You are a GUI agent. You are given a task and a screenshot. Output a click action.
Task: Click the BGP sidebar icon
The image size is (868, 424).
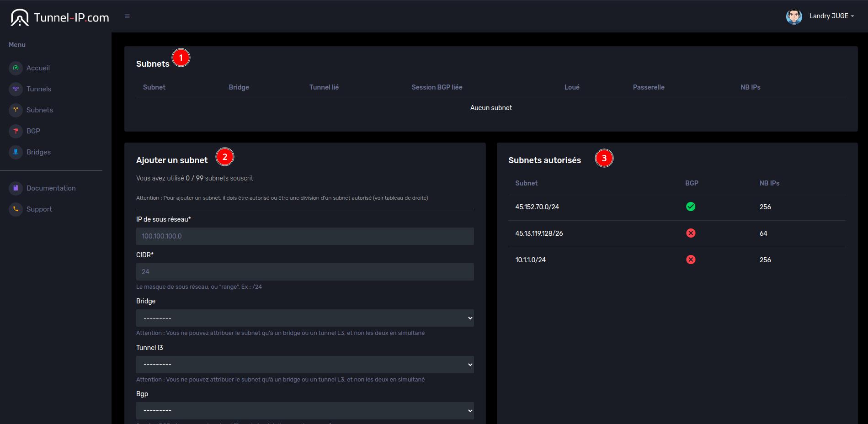point(16,131)
